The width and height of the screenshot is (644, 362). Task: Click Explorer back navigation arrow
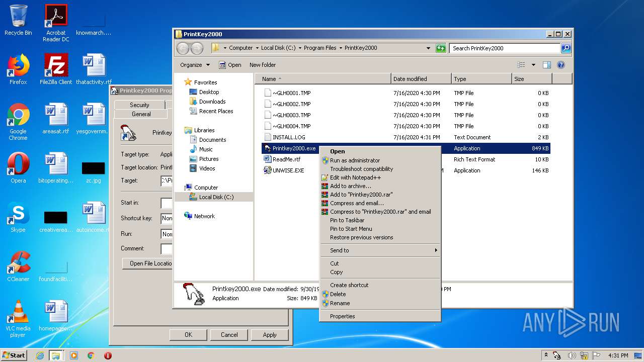click(183, 48)
